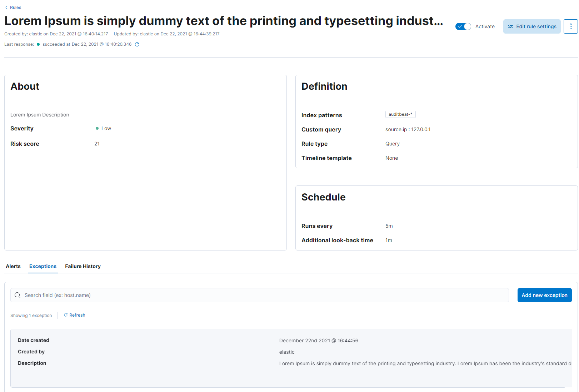
Task: Switch to the Alerts tab
Action: (x=13, y=266)
